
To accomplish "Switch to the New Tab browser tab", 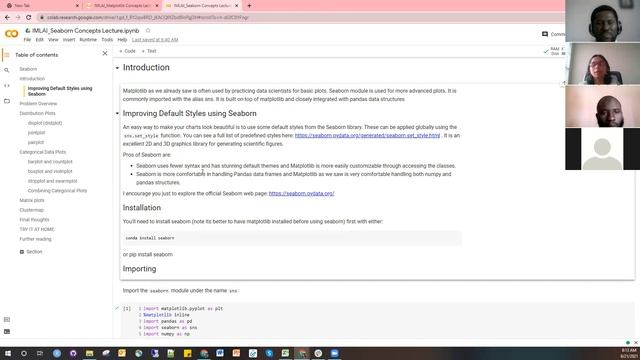I will point(41,6).
